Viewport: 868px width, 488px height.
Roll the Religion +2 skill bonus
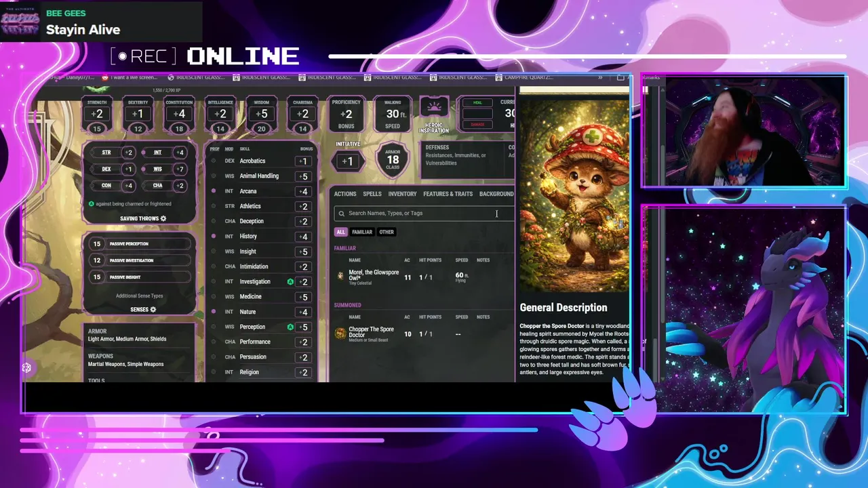coord(304,372)
